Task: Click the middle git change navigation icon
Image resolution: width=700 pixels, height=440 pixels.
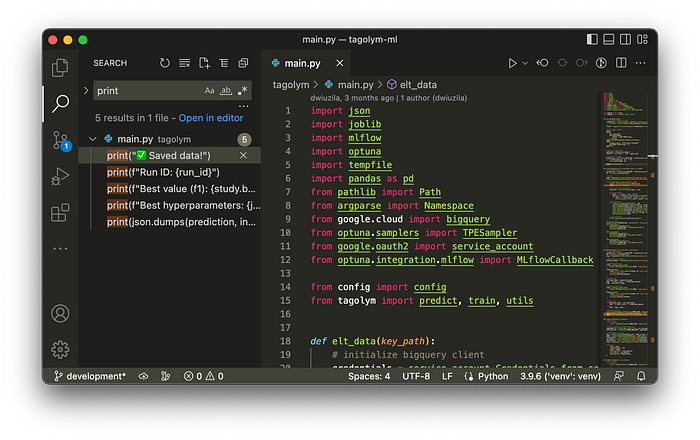Action: pyautogui.click(x=562, y=63)
